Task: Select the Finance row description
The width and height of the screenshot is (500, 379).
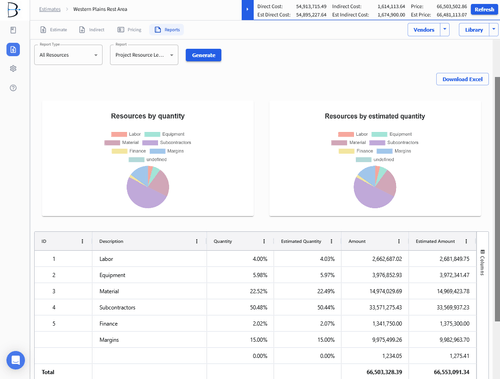Action: [x=108, y=323]
